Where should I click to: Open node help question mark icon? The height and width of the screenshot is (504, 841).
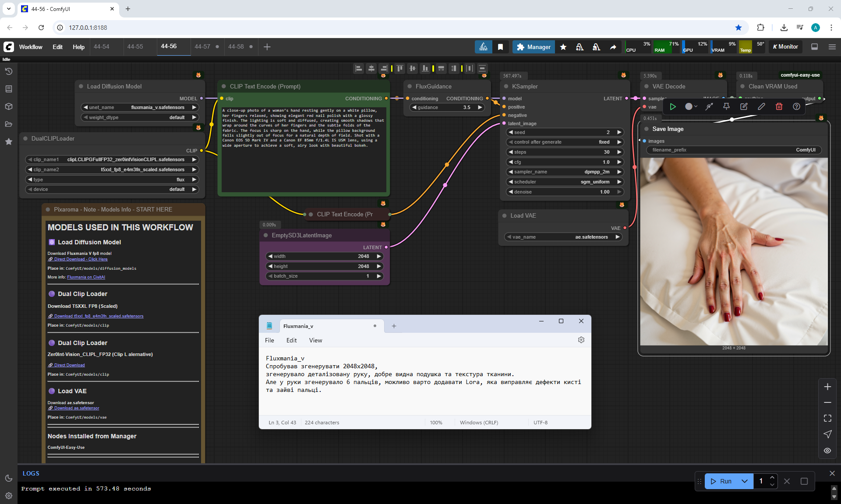pos(796,106)
